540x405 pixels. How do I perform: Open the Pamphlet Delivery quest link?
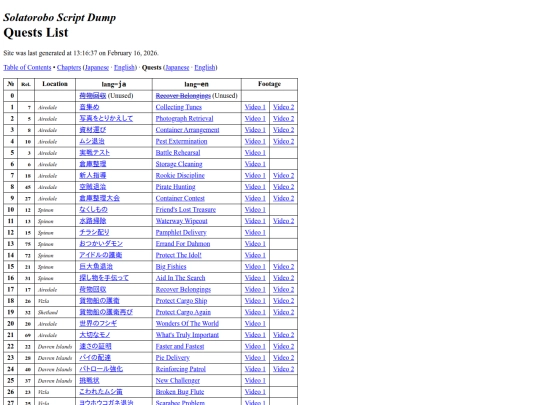[181, 232]
